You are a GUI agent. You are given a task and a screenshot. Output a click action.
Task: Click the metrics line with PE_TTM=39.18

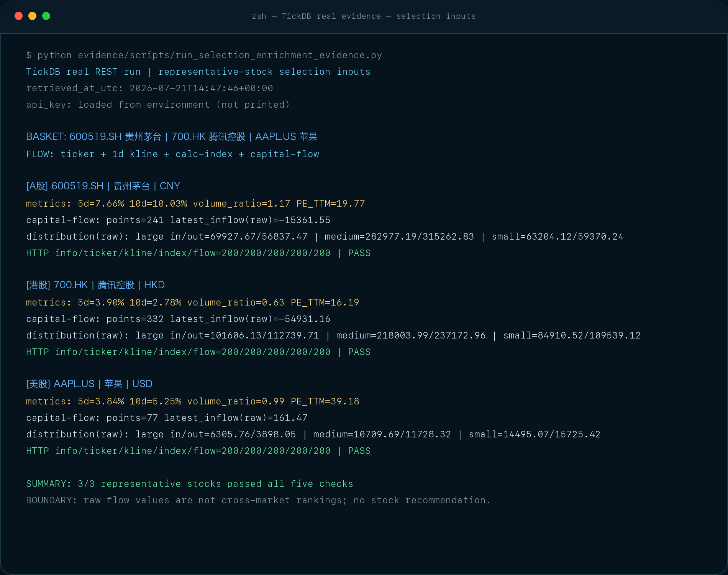pyautogui.click(x=192, y=401)
